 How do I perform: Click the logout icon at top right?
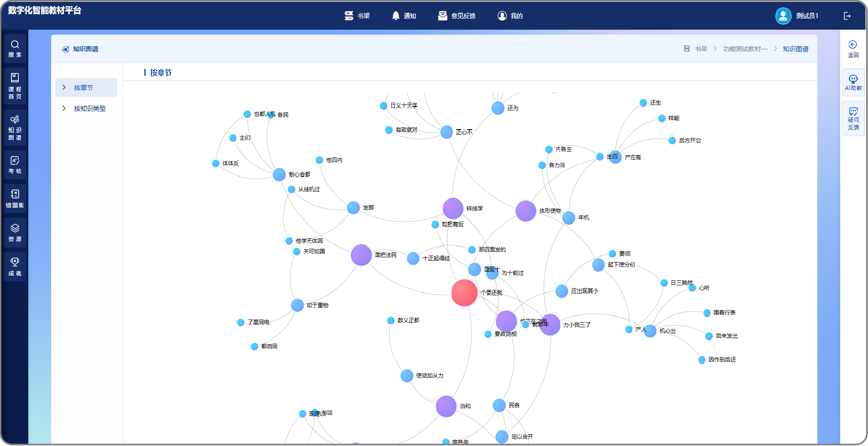pos(847,16)
